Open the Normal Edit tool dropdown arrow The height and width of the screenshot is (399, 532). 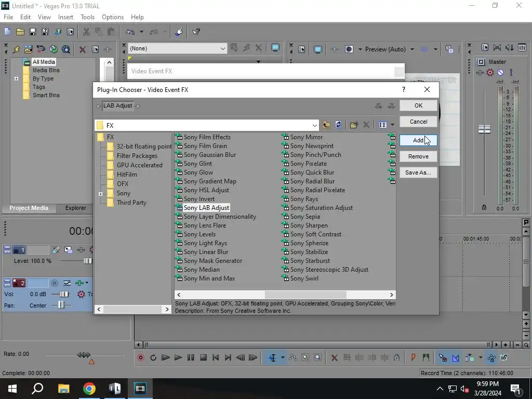click(283, 357)
